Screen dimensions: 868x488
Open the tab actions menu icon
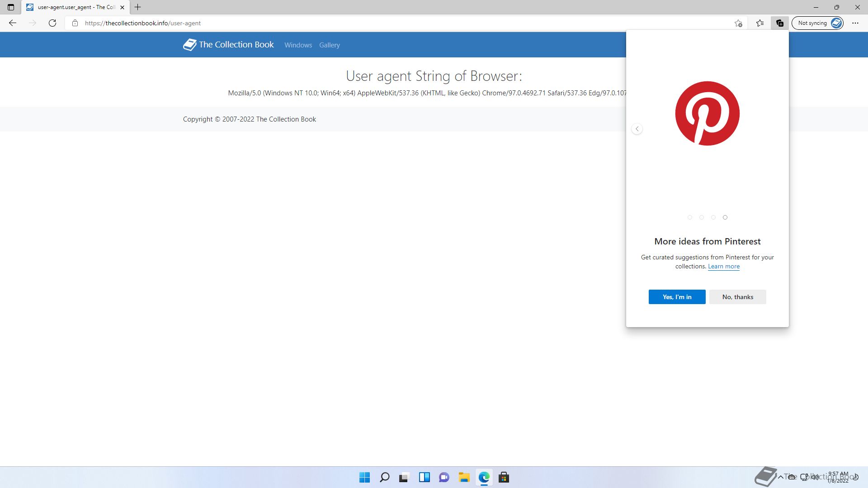tap(11, 7)
